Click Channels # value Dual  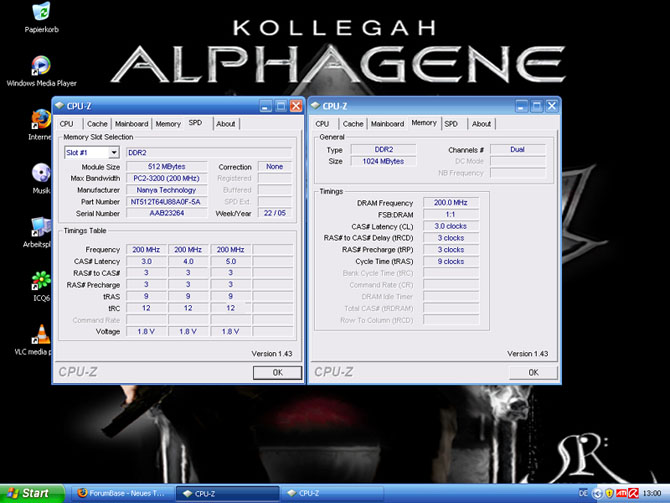click(x=517, y=150)
